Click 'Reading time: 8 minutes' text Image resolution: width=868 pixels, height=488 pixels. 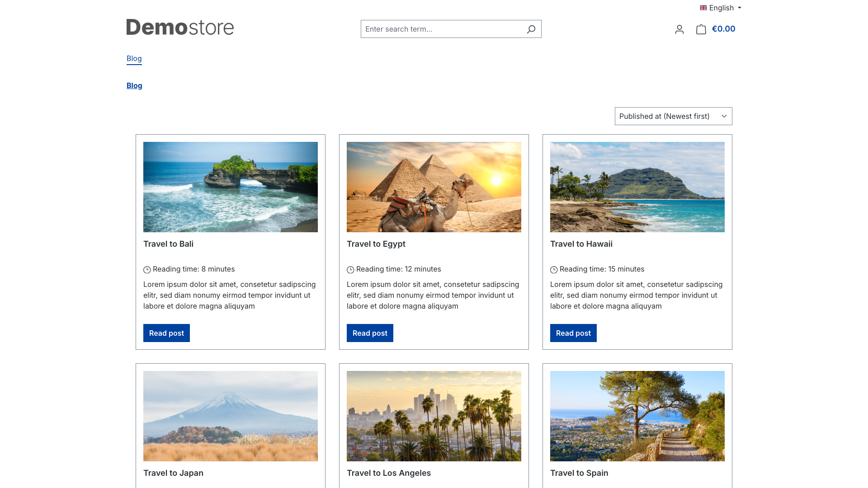click(194, 269)
